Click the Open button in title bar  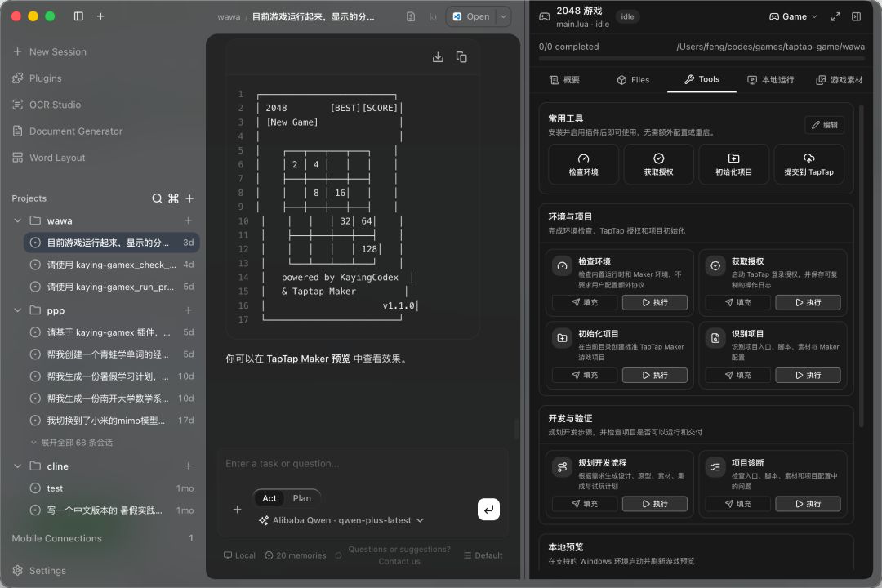click(471, 17)
